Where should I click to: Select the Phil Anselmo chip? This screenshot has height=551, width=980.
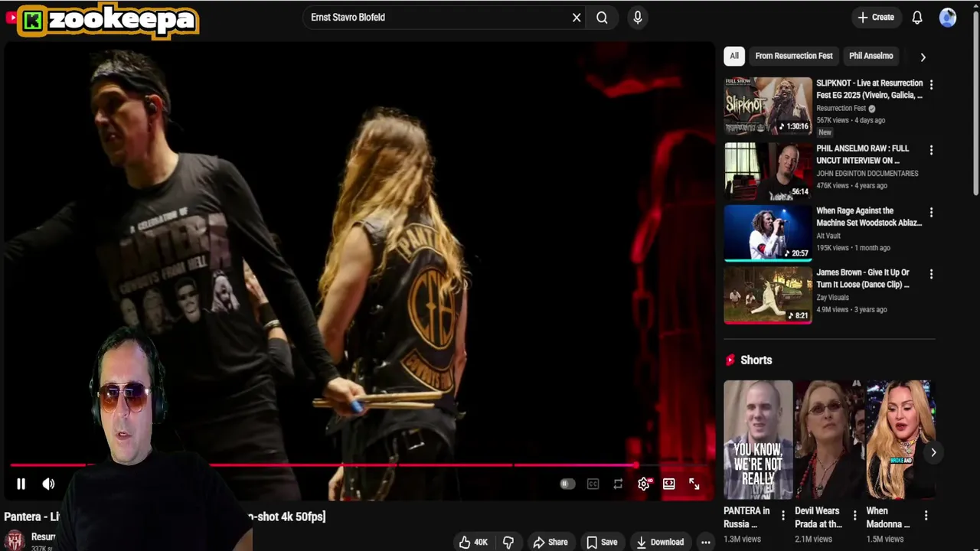[x=871, y=56]
